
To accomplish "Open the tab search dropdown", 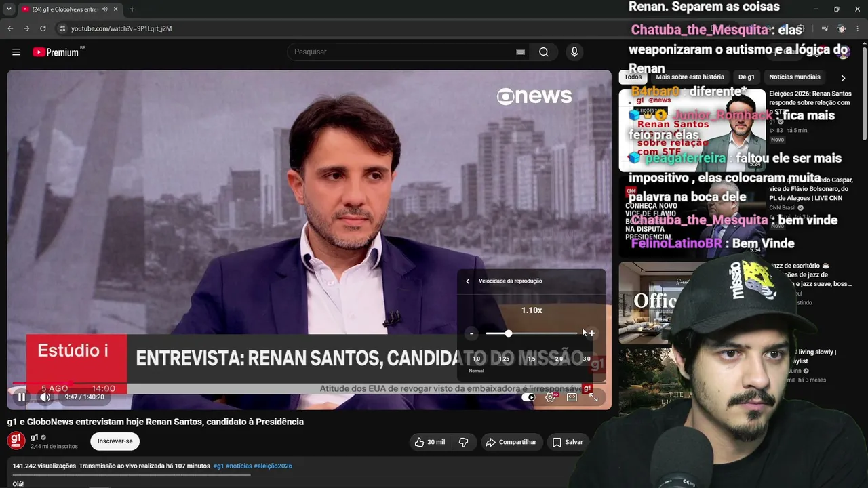I will [9, 9].
